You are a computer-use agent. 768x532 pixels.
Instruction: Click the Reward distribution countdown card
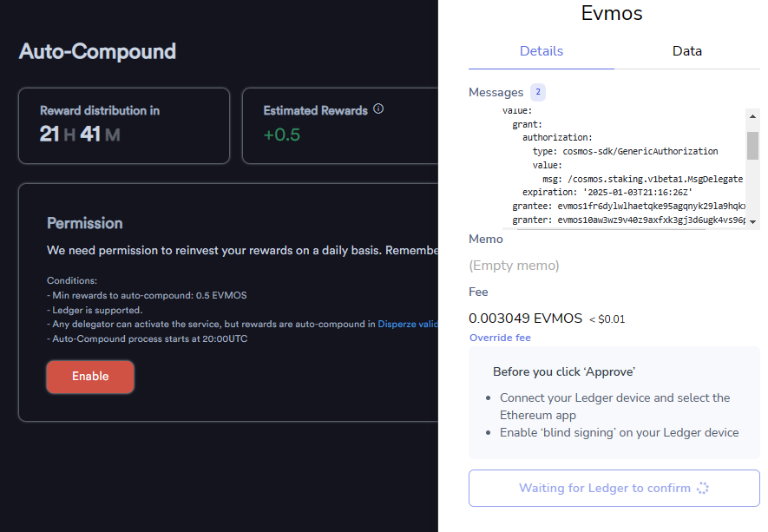[x=123, y=126]
